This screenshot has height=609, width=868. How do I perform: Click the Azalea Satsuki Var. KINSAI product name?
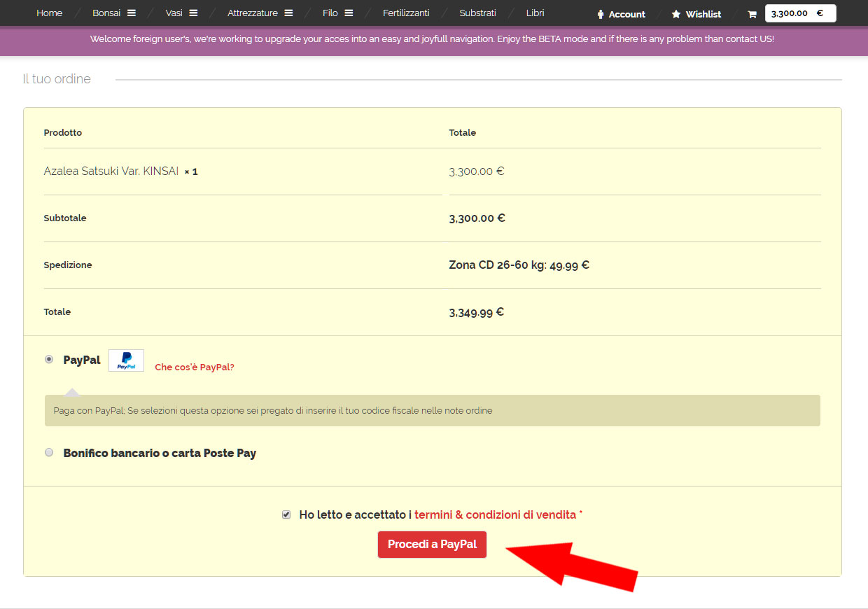point(111,171)
